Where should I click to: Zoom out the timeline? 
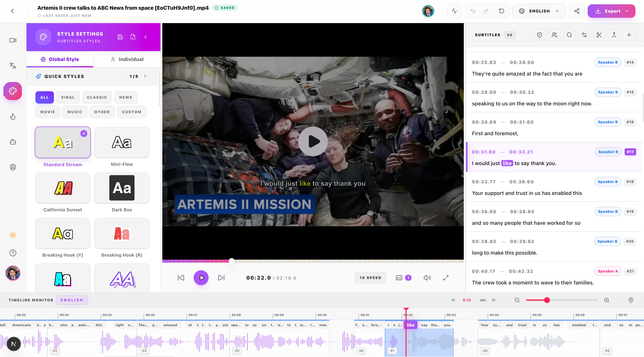point(517,300)
